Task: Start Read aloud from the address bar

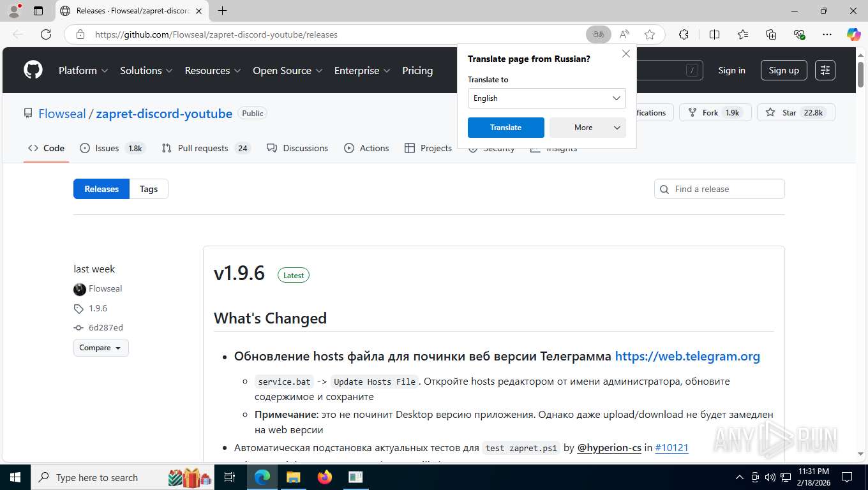Action: pyautogui.click(x=624, y=34)
